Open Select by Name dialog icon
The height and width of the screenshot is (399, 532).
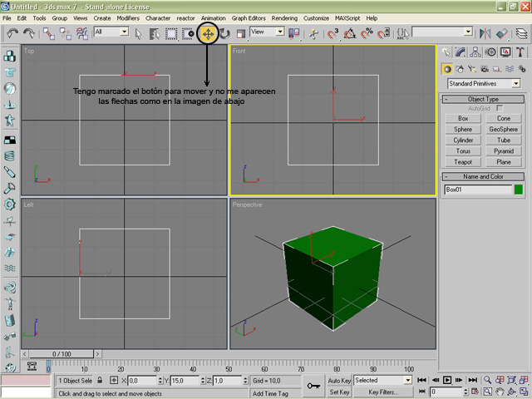pos(155,33)
